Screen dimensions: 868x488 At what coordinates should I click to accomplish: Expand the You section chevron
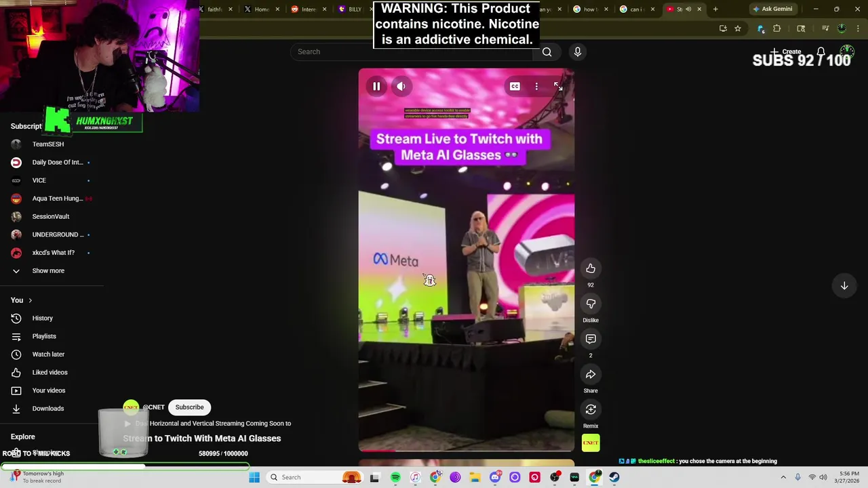coord(30,300)
